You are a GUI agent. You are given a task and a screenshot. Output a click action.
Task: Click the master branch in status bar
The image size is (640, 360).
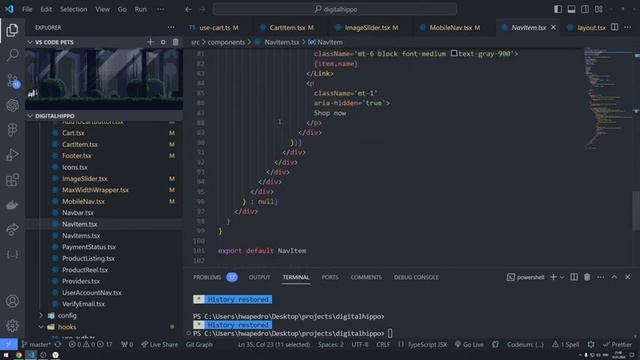pos(36,344)
